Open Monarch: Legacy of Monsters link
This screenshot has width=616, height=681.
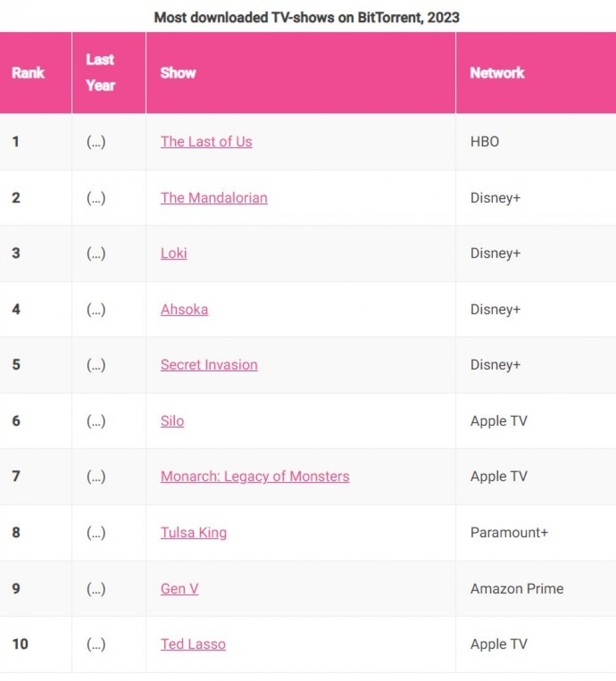(255, 477)
